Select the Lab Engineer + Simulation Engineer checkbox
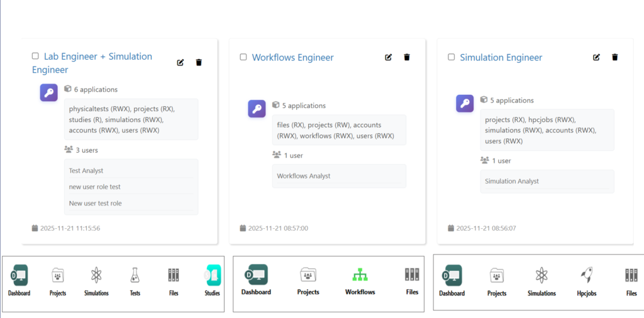 click(x=35, y=56)
